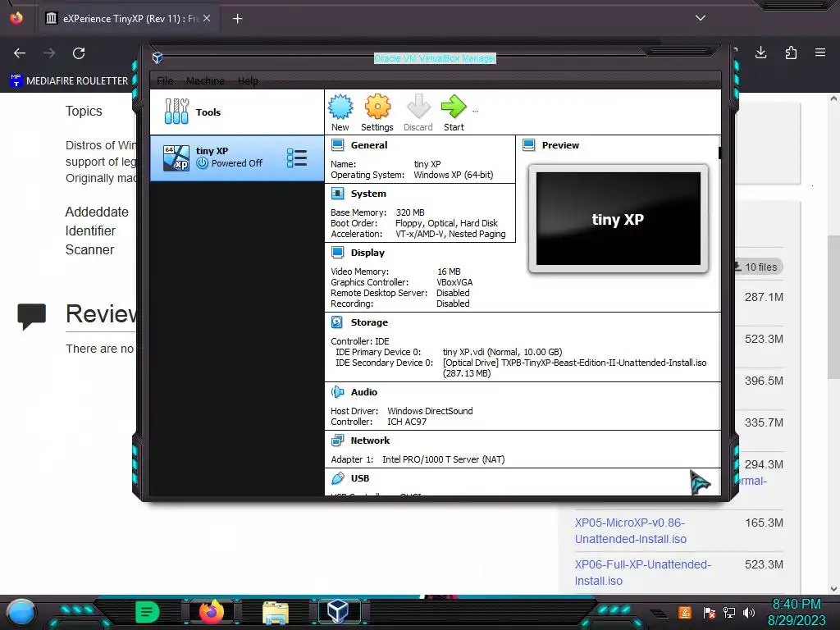Image resolution: width=840 pixels, height=630 pixels.
Task: Click green notes app taskbar icon
Action: point(148,612)
